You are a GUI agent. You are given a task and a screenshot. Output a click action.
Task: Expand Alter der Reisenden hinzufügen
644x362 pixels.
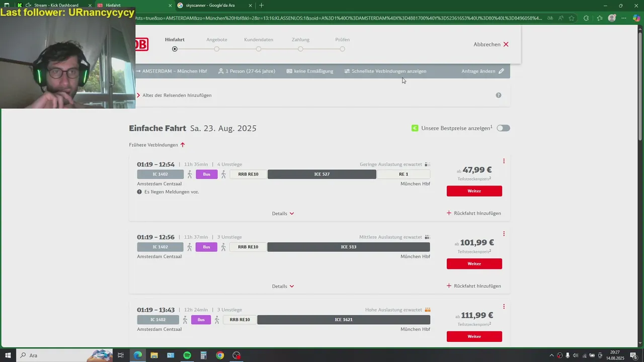point(175,95)
